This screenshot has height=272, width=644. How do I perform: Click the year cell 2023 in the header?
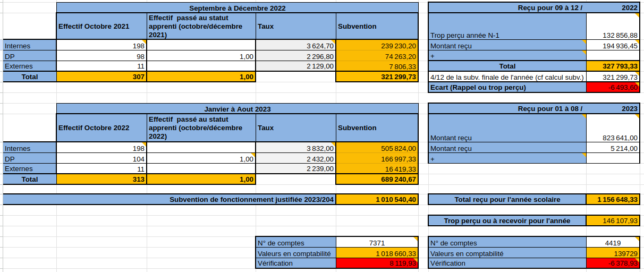point(613,109)
